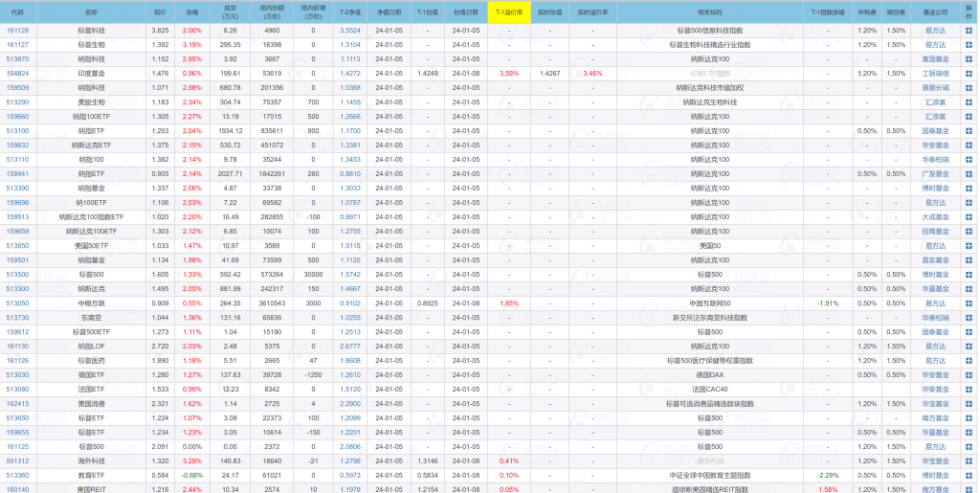Click the plus icon in row 161128
This screenshot has width=980, height=493.
969,31
